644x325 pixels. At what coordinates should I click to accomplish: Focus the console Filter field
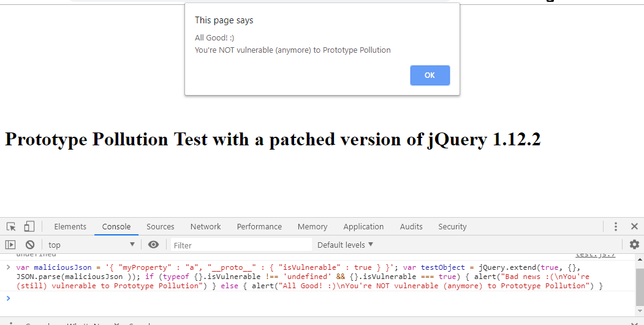click(x=241, y=245)
